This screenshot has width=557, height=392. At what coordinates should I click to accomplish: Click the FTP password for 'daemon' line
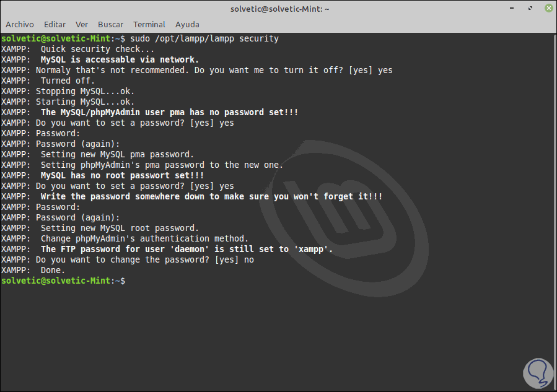[x=167, y=250]
